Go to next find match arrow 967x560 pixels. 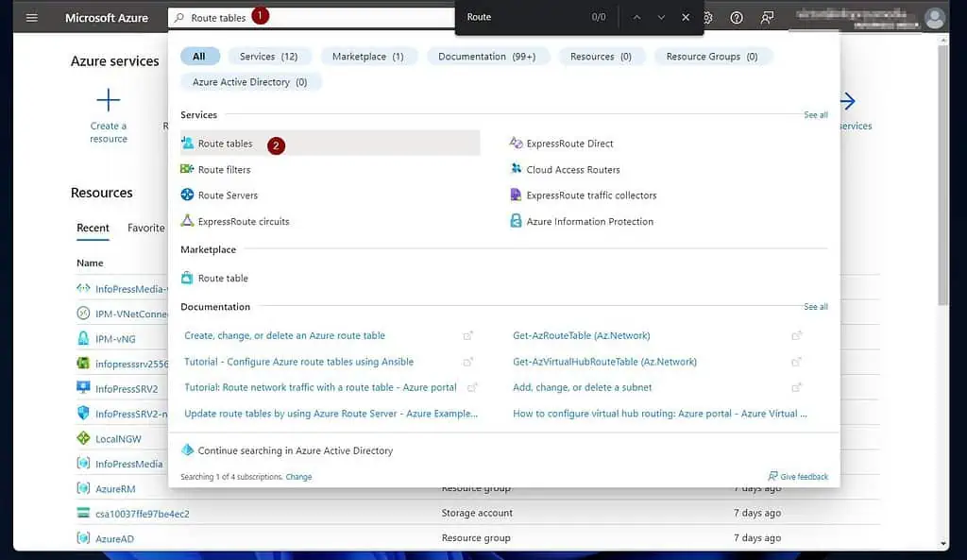pyautogui.click(x=661, y=18)
